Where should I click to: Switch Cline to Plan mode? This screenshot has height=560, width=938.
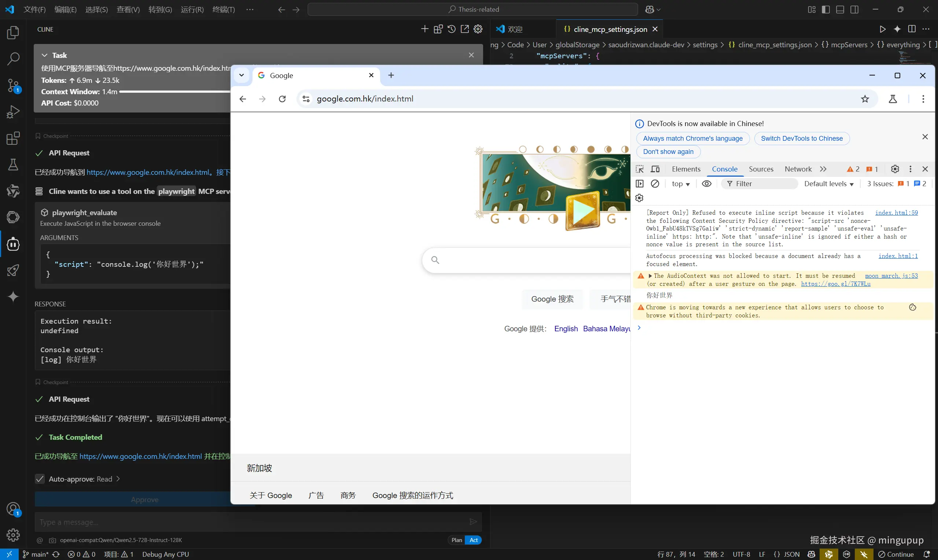(457, 540)
